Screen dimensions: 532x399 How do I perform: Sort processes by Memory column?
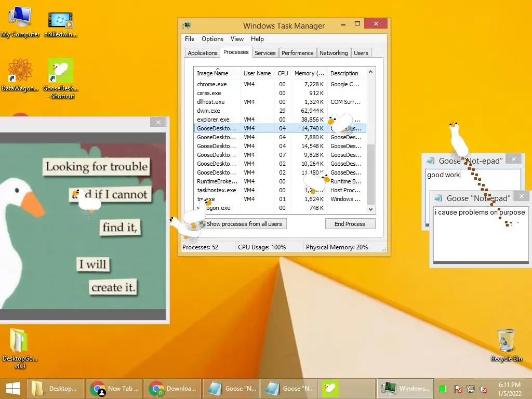coord(309,73)
